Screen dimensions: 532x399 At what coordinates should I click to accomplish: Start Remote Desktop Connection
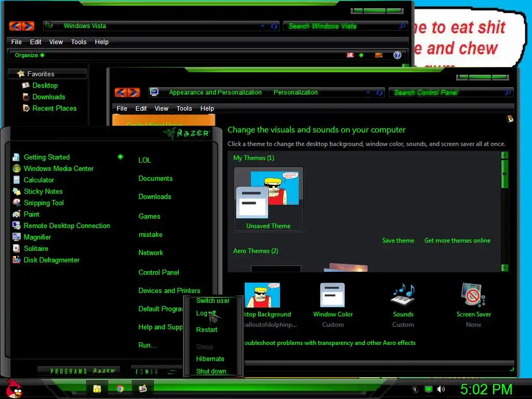(x=66, y=225)
